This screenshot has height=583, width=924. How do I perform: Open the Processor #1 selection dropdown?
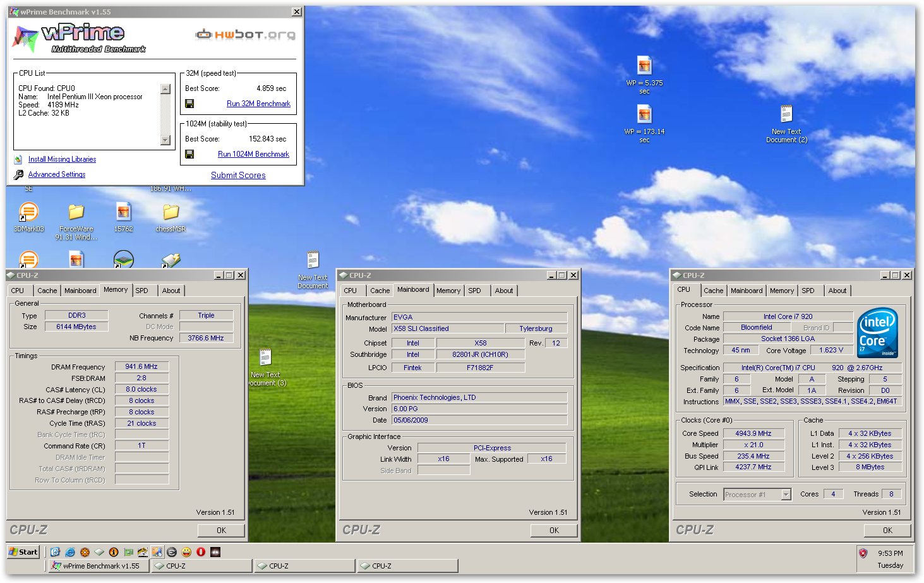coord(786,495)
